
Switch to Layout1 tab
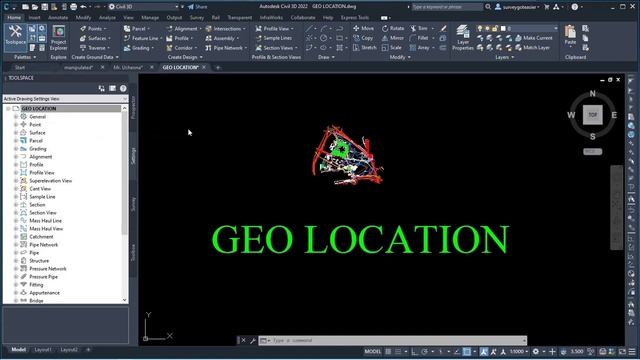[x=43, y=350]
